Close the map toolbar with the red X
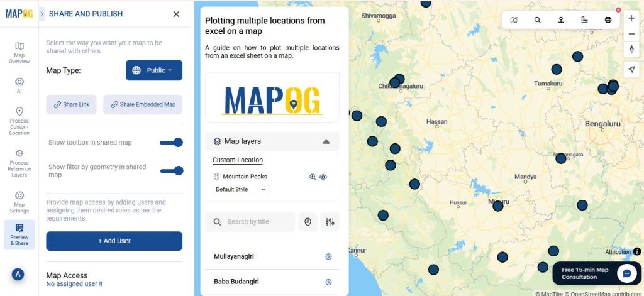The height and width of the screenshot is (296, 644). click(x=618, y=10)
